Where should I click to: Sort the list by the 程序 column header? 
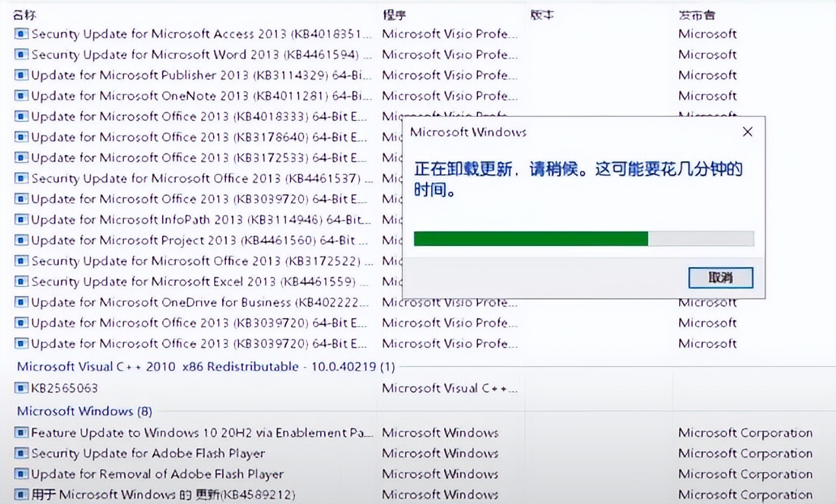396,14
